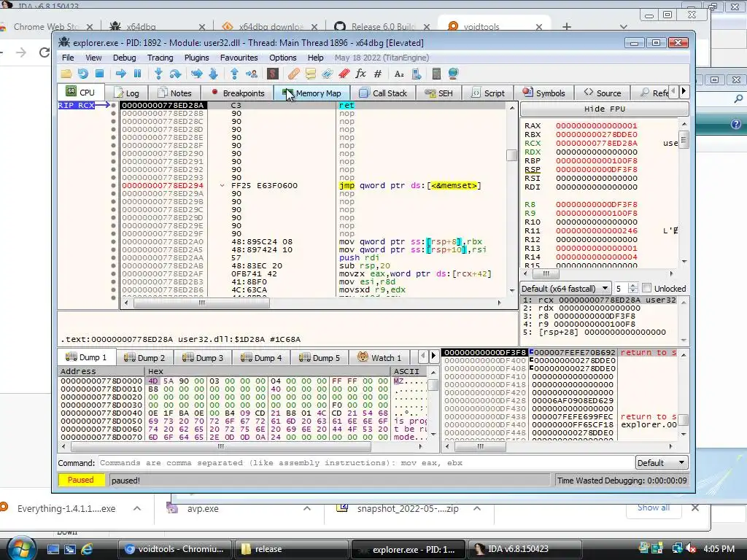This screenshot has width=747, height=560.
Task: Click the Trace over icon
Action: pyautogui.click(x=214, y=74)
